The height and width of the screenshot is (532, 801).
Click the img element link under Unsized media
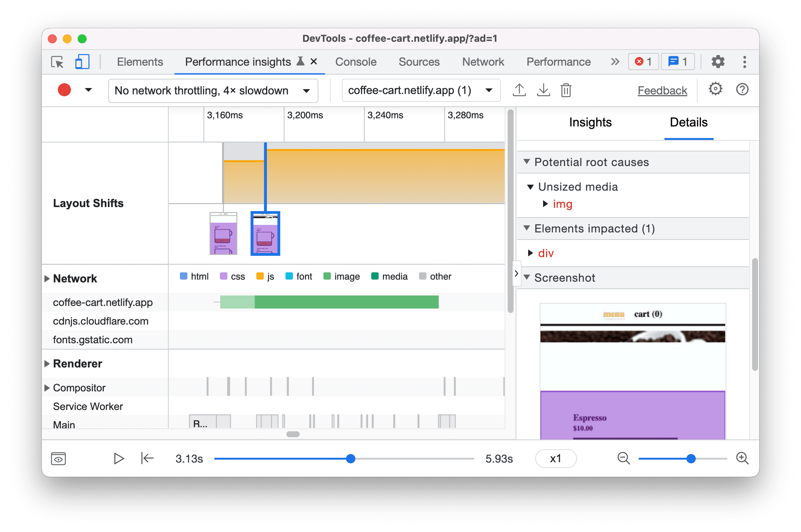[563, 204]
